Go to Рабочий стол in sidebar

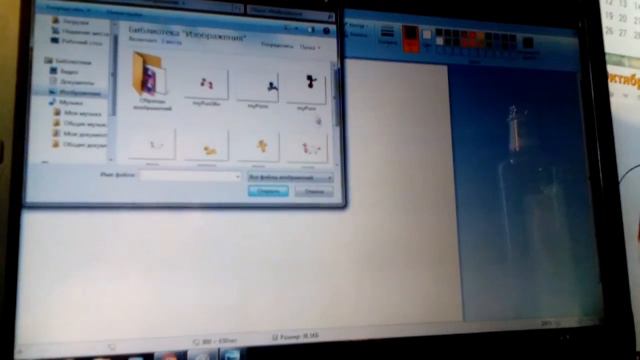tap(77, 42)
